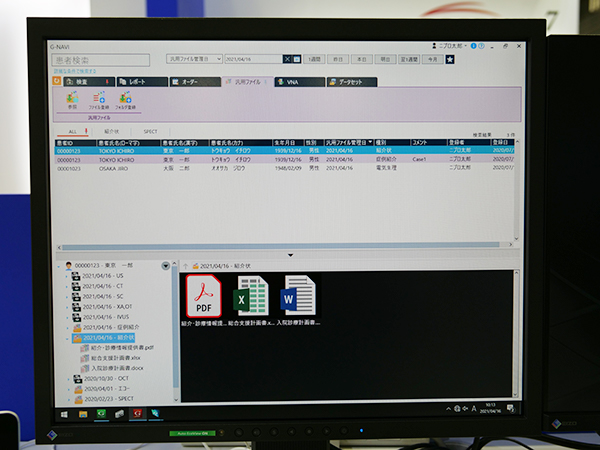Click the ファイル登録 file registration icon
This screenshot has height=450, width=600.
(99, 100)
